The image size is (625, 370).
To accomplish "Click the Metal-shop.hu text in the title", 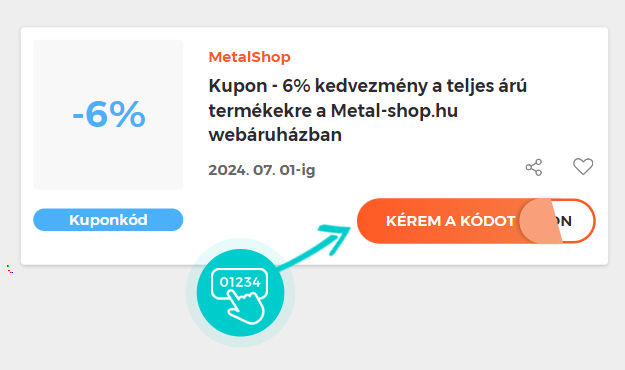I will [394, 110].
